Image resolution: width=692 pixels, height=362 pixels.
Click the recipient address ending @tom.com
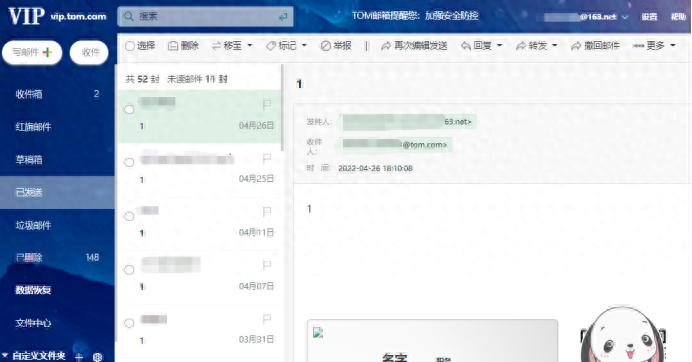(396, 145)
